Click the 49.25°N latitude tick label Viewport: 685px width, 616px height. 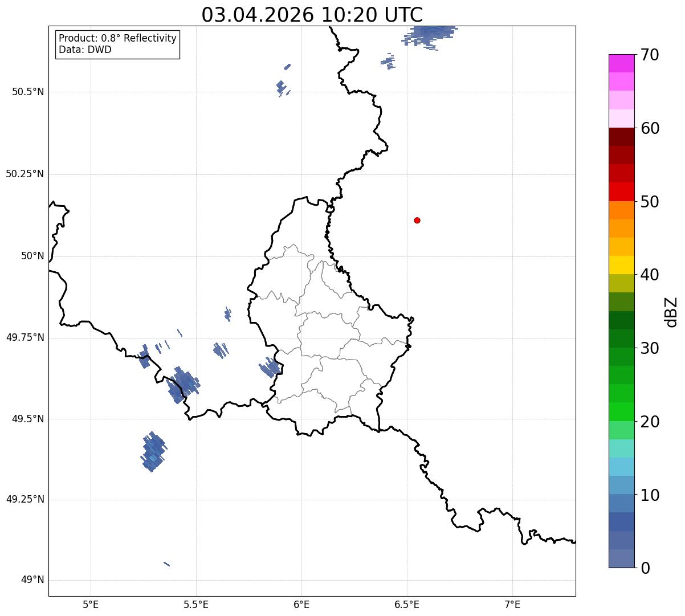(25, 499)
